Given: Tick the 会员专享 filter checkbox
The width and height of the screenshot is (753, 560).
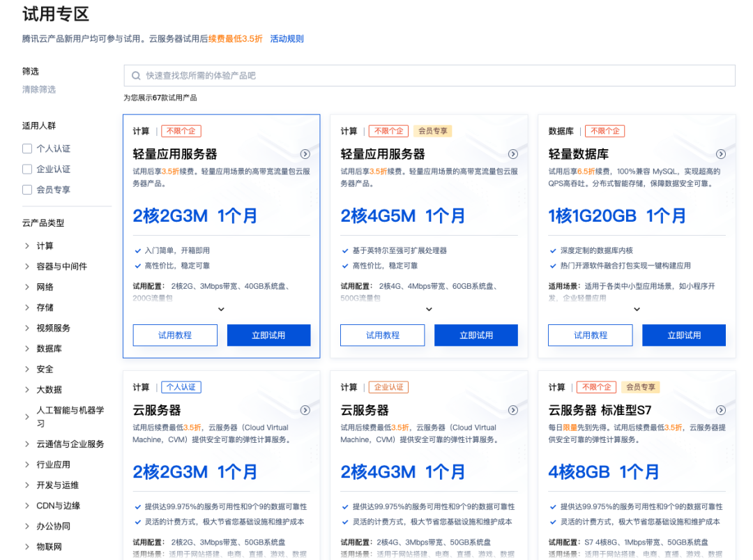Looking at the screenshot, I should point(27,190).
